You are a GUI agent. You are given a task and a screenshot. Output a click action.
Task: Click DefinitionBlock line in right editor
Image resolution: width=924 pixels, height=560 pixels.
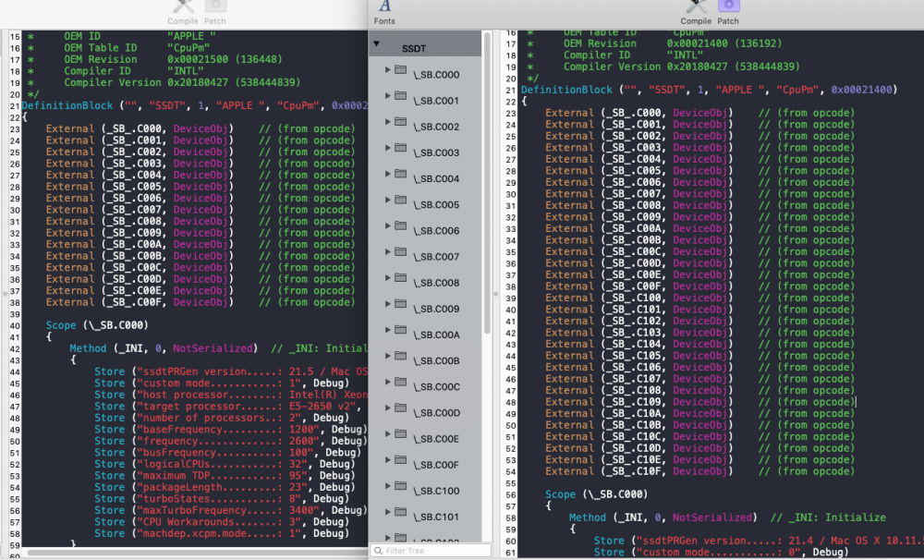pos(709,90)
